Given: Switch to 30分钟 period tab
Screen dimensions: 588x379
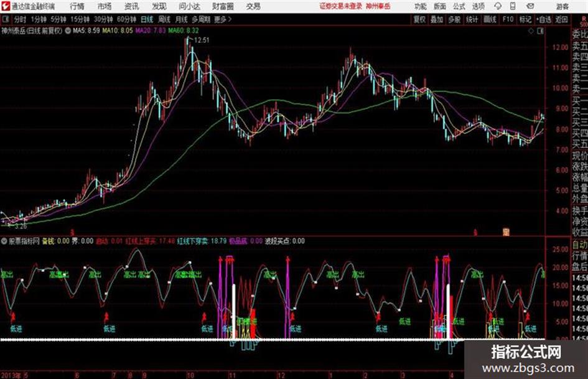Looking at the screenshot, I should (x=103, y=19).
